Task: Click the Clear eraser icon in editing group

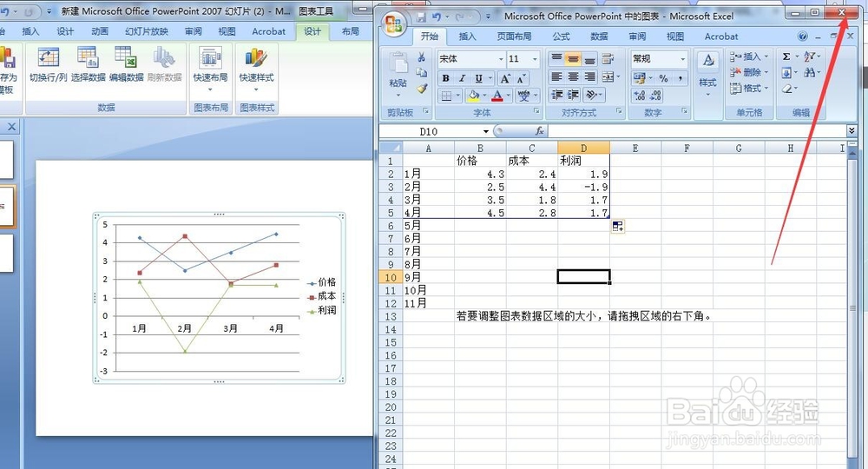Action: (x=786, y=89)
